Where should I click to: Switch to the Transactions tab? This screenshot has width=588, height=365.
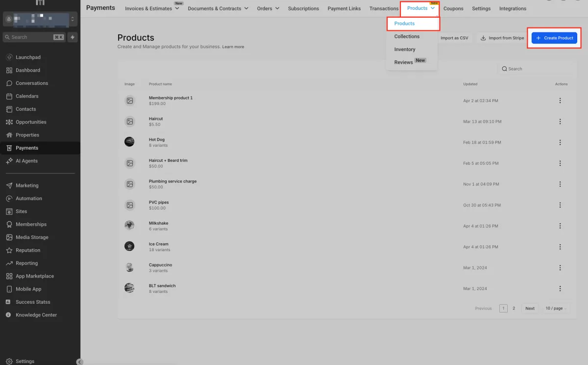384,8
